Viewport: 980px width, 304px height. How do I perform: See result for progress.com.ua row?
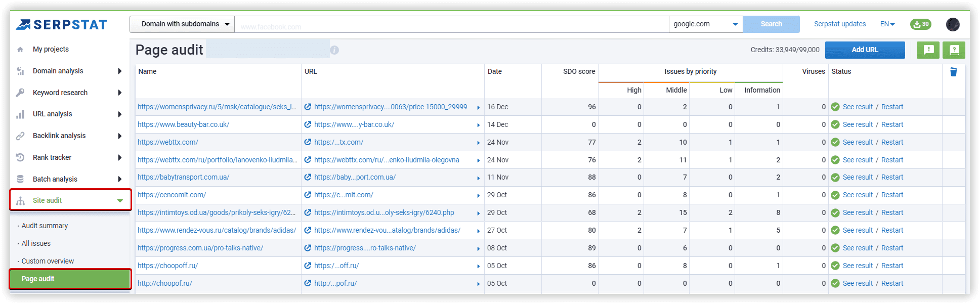[x=858, y=248]
